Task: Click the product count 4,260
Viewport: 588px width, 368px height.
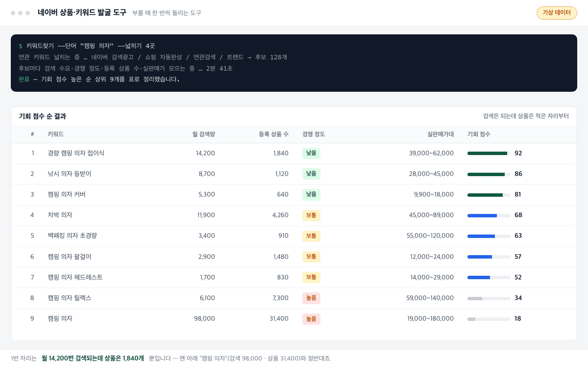Action: [280, 215]
